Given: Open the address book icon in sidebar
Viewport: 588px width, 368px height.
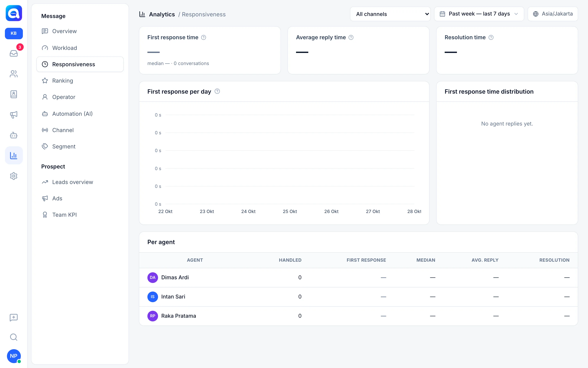Looking at the screenshot, I should (14, 94).
